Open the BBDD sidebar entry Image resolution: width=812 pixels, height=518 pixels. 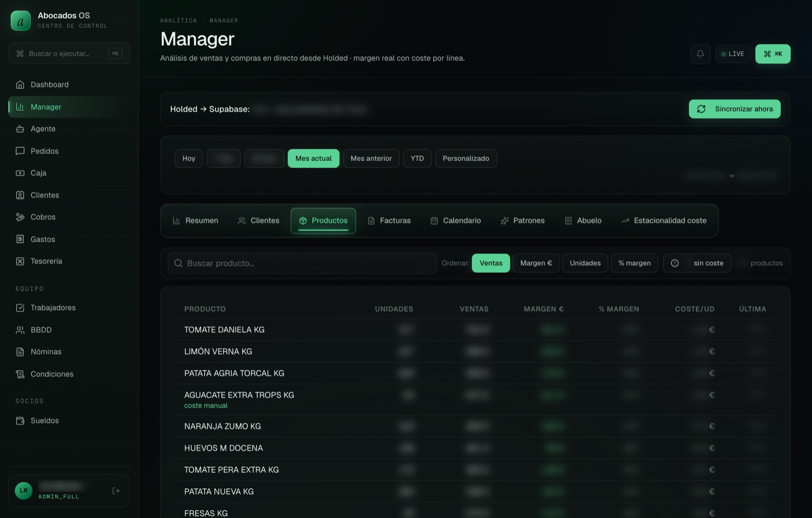pos(69,330)
